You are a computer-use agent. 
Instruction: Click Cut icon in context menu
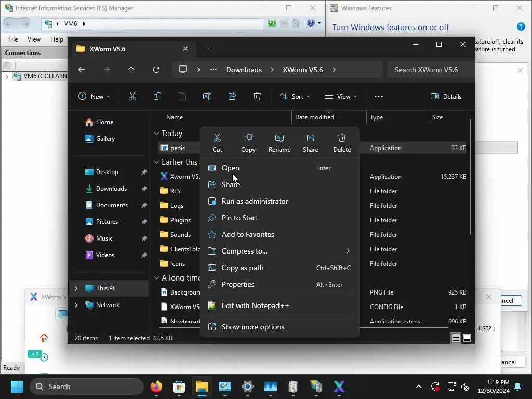[x=217, y=143]
